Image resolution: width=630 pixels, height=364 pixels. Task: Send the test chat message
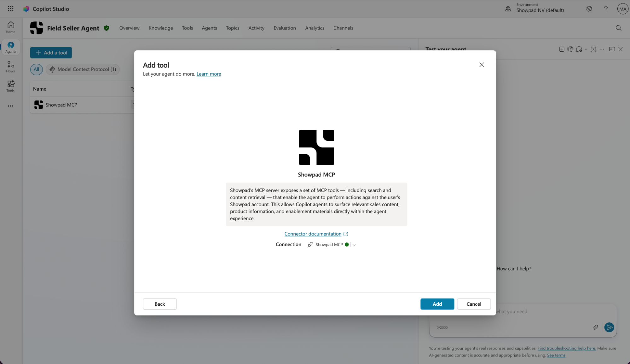click(x=609, y=327)
